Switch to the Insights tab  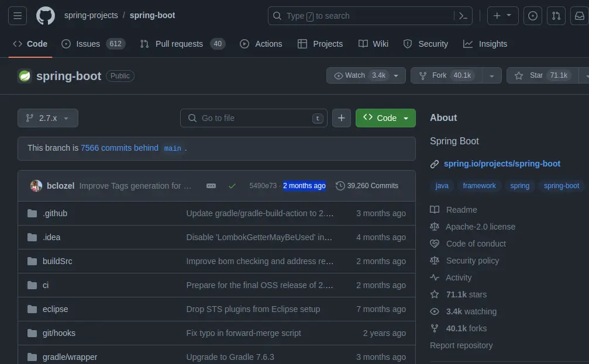pyautogui.click(x=485, y=44)
